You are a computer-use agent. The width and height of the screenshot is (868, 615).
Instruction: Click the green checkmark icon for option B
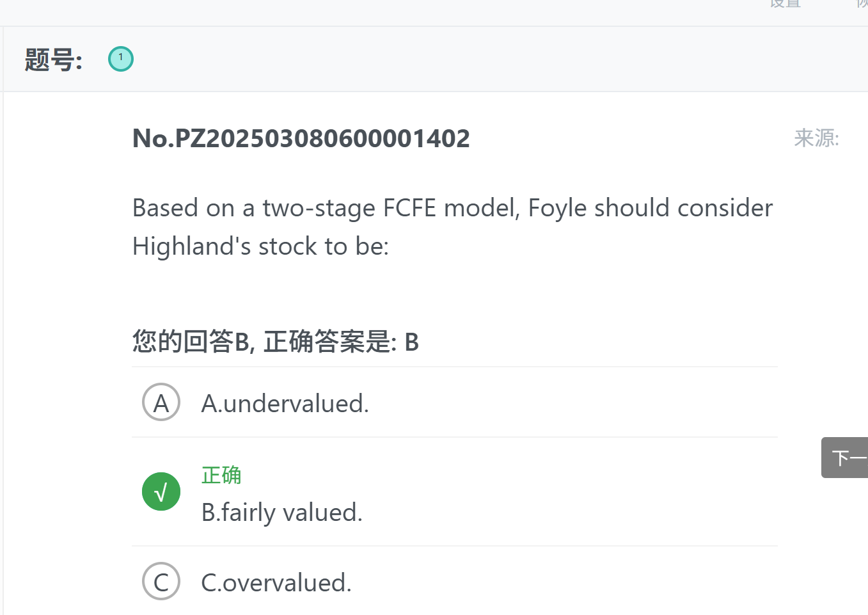161,491
